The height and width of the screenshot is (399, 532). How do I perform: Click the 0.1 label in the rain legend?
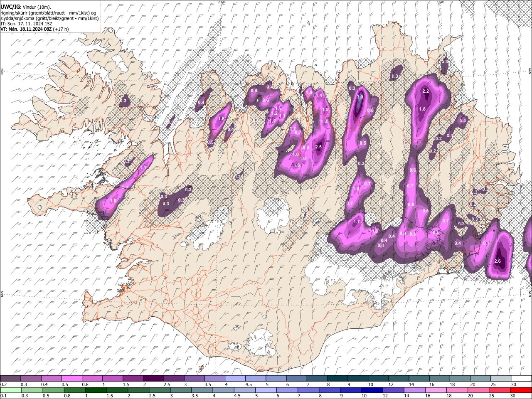(3, 396)
